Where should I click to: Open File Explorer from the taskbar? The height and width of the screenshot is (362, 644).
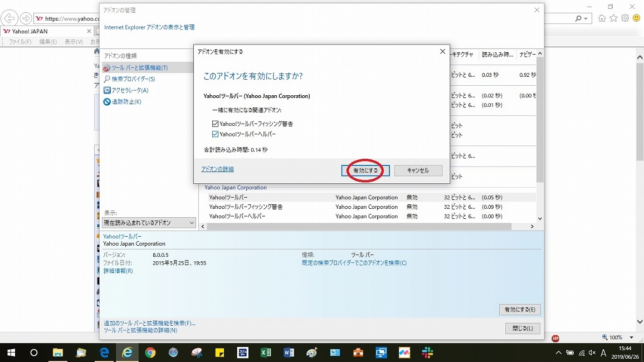[x=57, y=353]
